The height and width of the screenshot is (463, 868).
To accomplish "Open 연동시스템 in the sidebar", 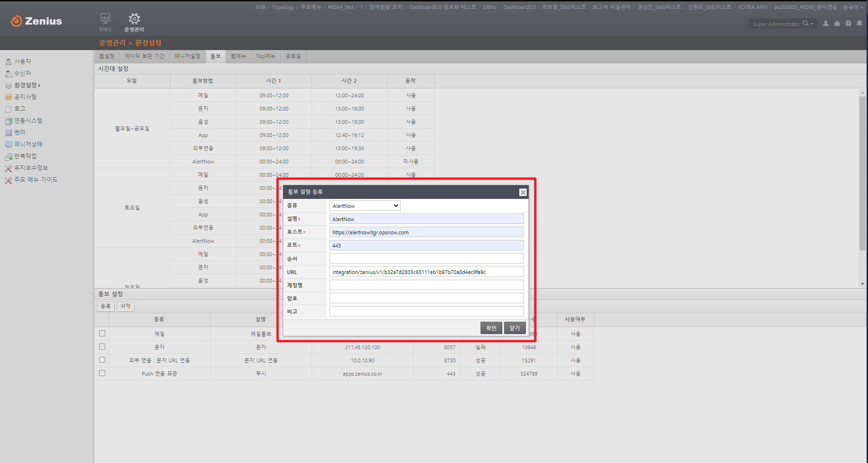I will point(28,120).
